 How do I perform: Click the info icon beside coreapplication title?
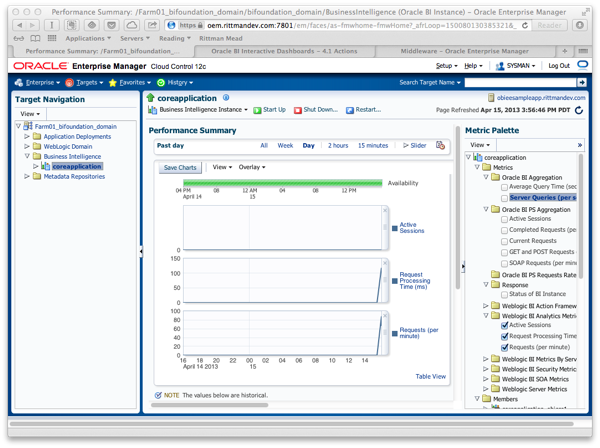coord(226,98)
